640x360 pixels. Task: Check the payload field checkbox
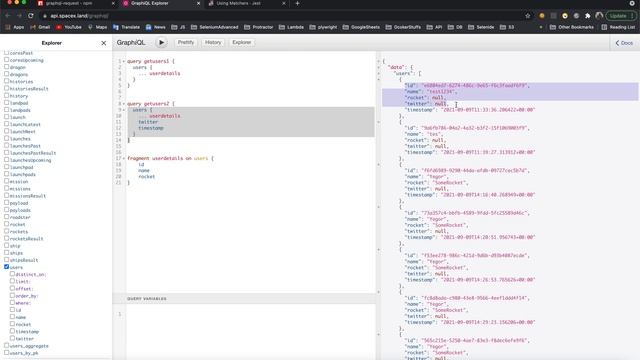coord(7,202)
